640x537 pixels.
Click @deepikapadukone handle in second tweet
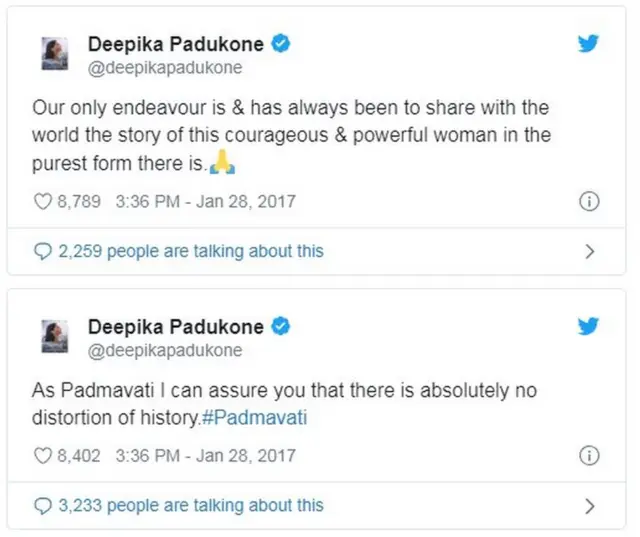point(165,351)
